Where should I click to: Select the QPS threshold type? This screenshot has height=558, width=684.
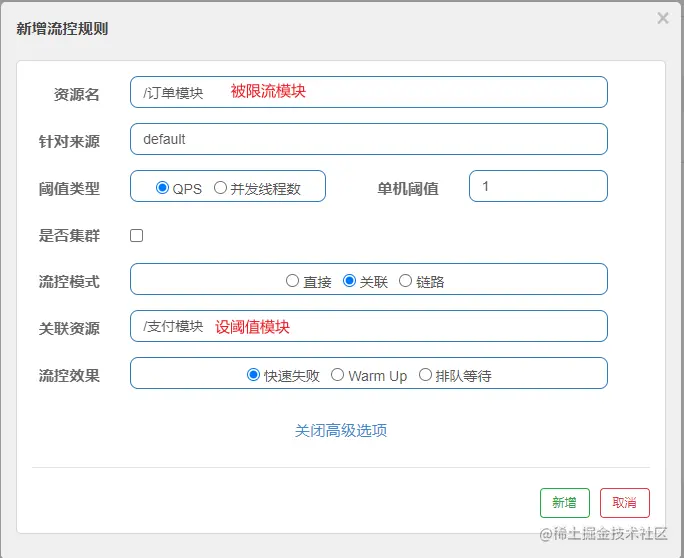[x=162, y=188]
